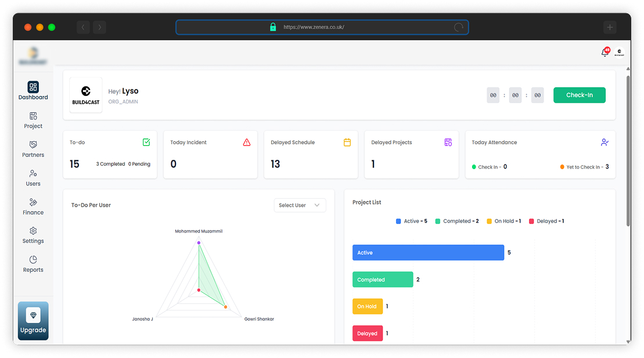Click the To-do checkmark icon
Screen dimensions: 644x358
(146, 142)
